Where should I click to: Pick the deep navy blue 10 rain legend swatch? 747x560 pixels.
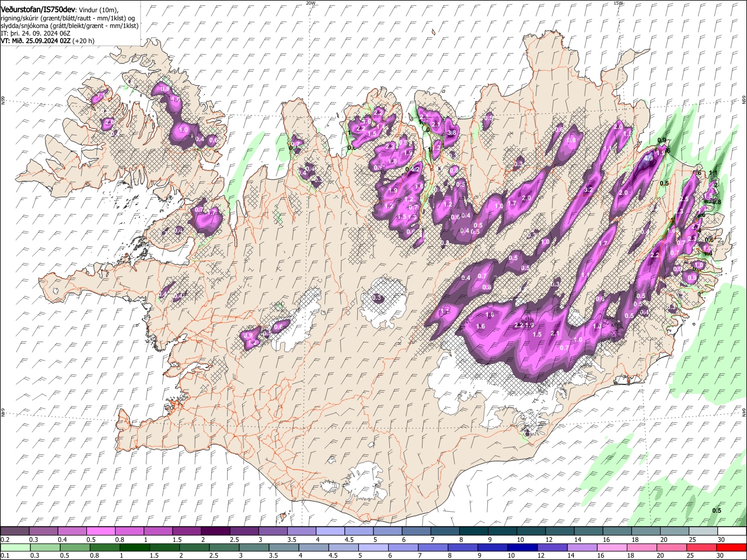[x=522, y=548]
